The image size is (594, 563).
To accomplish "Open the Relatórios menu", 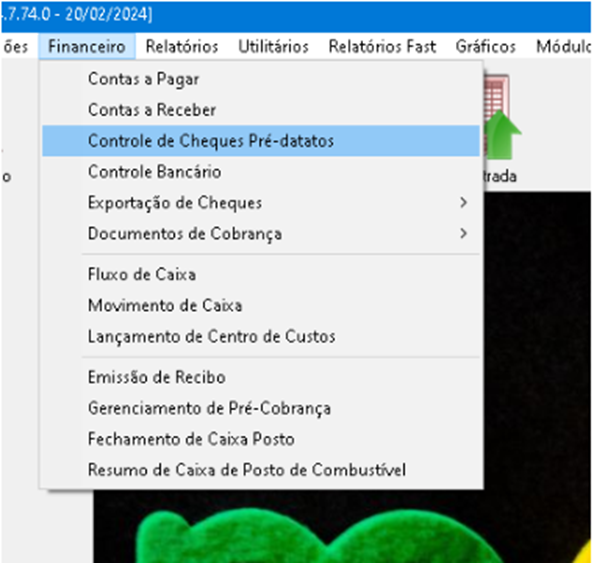I will pos(182,47).
